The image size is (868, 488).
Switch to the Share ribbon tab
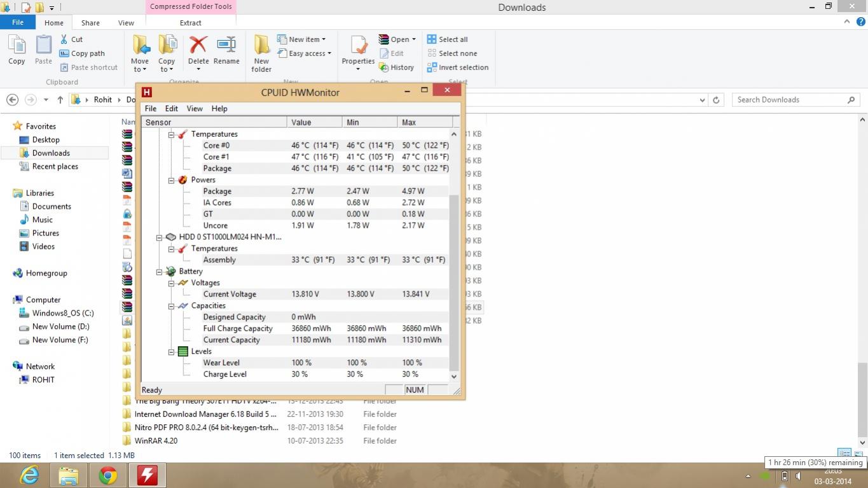[90, 23]
